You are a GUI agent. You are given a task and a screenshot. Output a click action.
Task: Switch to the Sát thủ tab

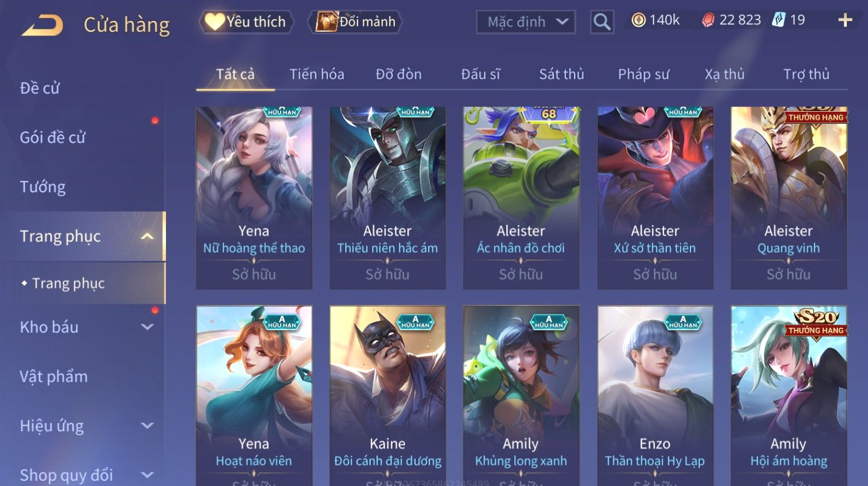click(561, 74)
